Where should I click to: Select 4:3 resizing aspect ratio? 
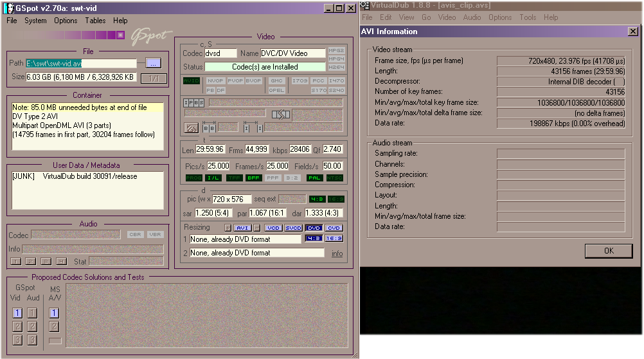click(x=314, y=238)
